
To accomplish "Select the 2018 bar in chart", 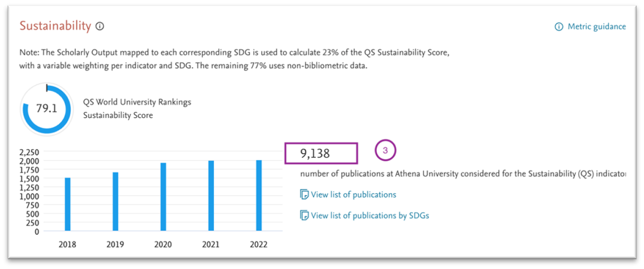I will pos(67,205).
